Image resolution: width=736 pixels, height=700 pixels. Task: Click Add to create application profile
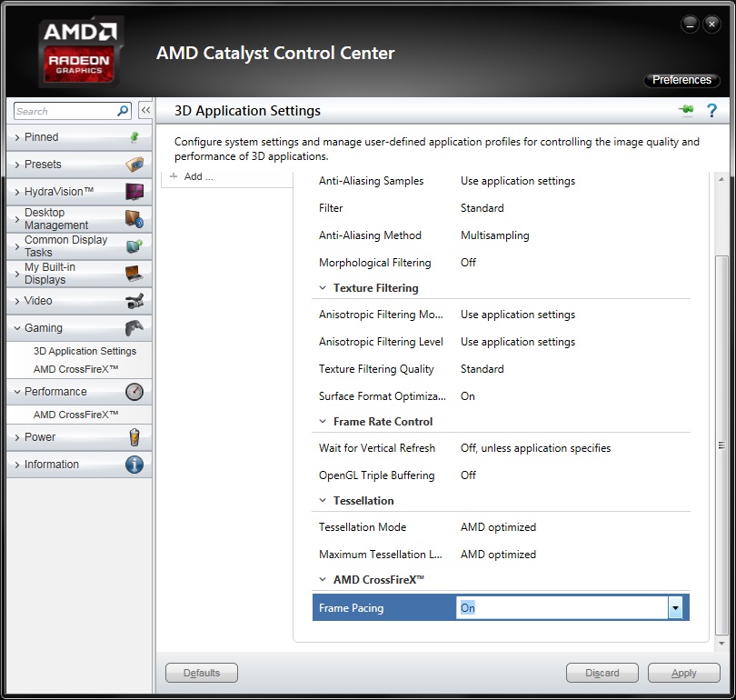(198, 176)
